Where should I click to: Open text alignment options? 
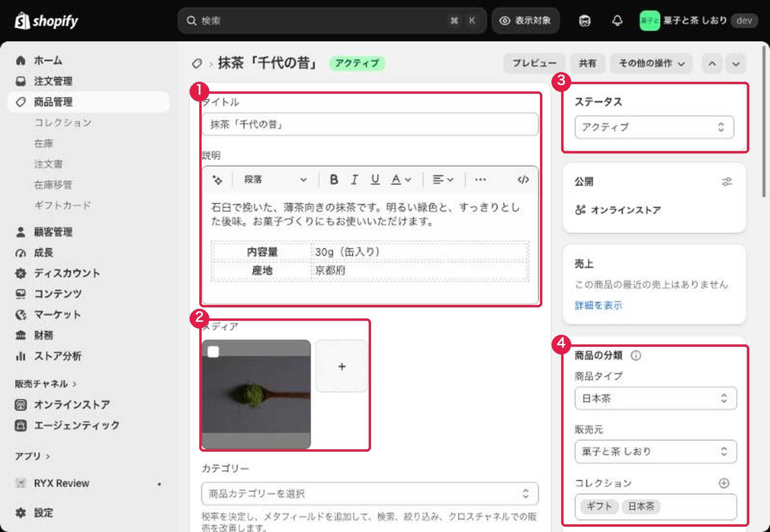point(443,179)
